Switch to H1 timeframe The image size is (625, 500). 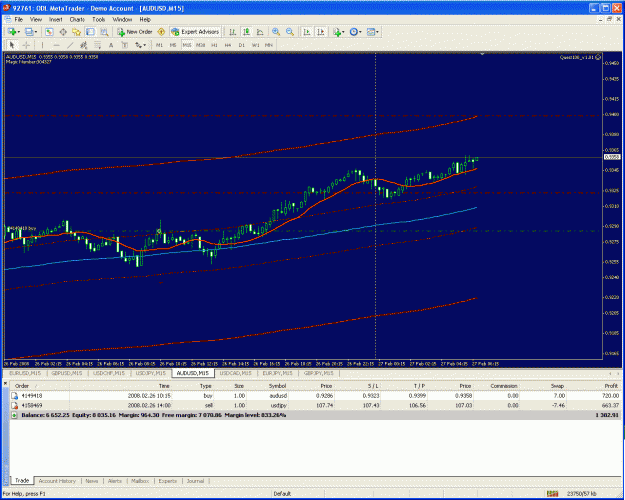(x=214, y=45)
